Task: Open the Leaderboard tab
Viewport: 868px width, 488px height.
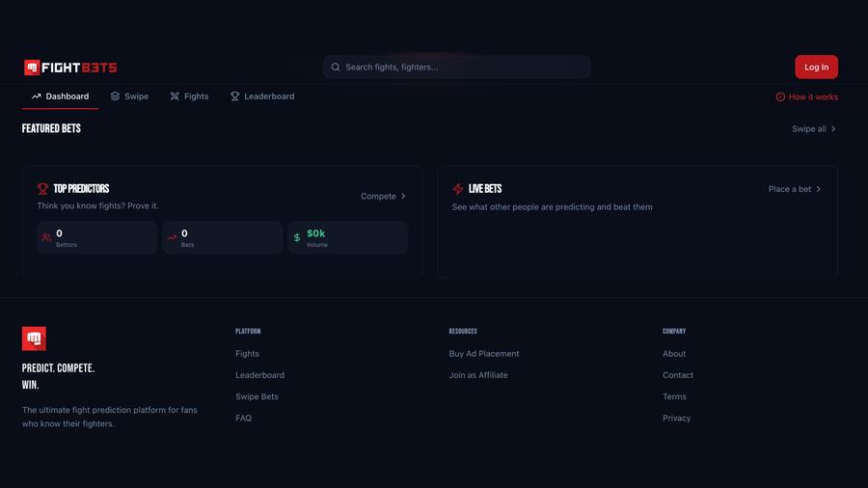Action: [262, 96]
